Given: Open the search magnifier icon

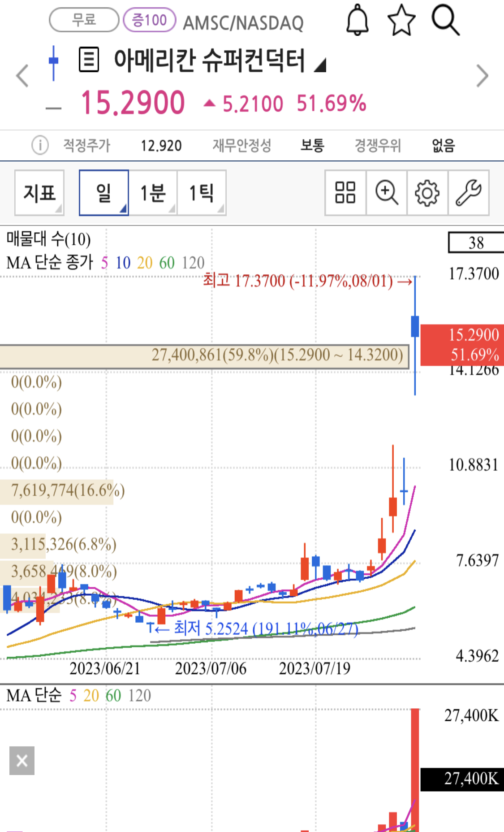Looking at the screenshot, I should (445, 20).
